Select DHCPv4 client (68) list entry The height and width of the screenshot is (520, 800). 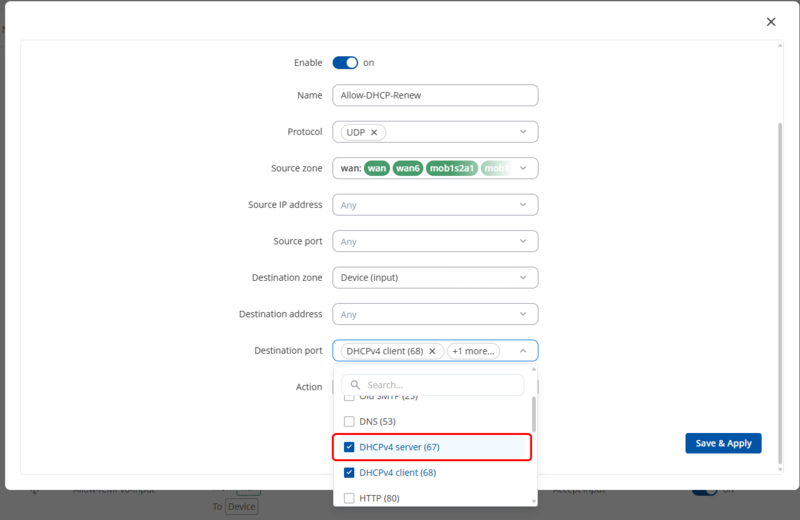click(x=397, y=473)
